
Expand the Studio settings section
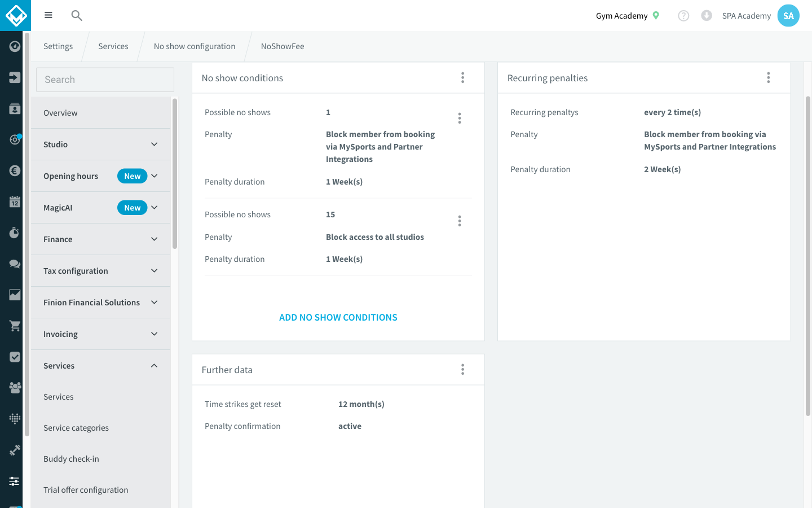click(101, 144)
